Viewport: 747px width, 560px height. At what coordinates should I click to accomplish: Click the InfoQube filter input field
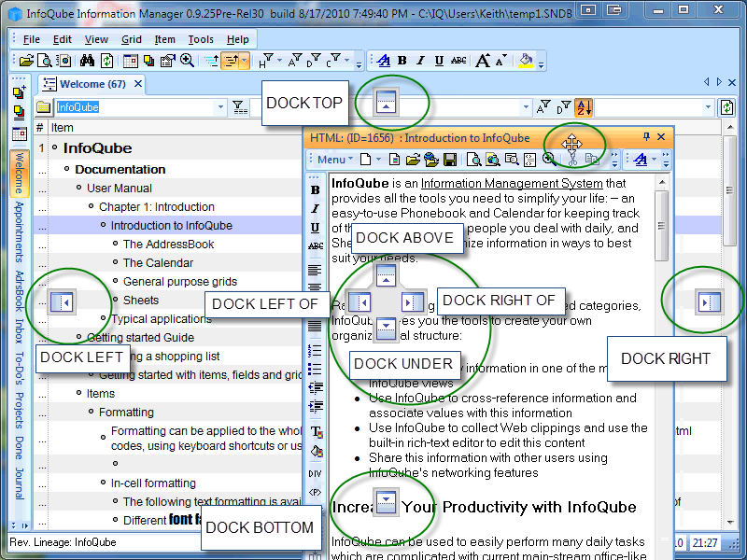point(135,107)
